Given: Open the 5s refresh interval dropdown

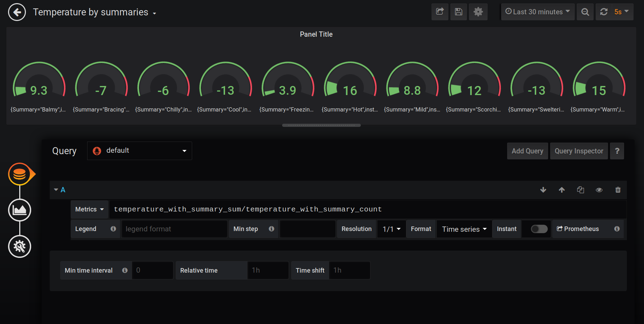Looking at the screenshot, I should (x=622, y=12).
